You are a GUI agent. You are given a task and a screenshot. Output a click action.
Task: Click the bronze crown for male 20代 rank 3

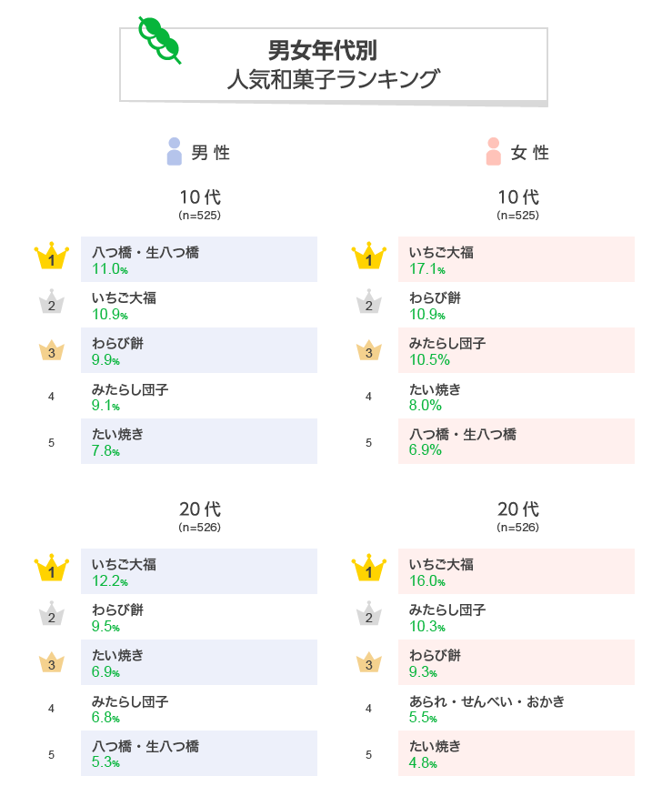point(52,661)
